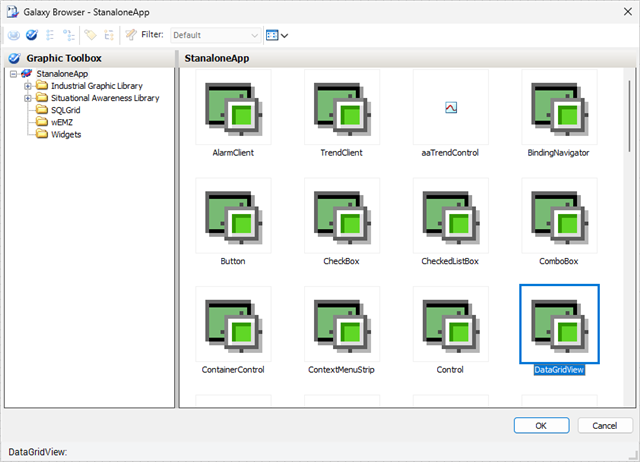Viewport: 640px width, 462px height.
Task: Open the Filter Default dropdown
Action: tap(216, 35)
